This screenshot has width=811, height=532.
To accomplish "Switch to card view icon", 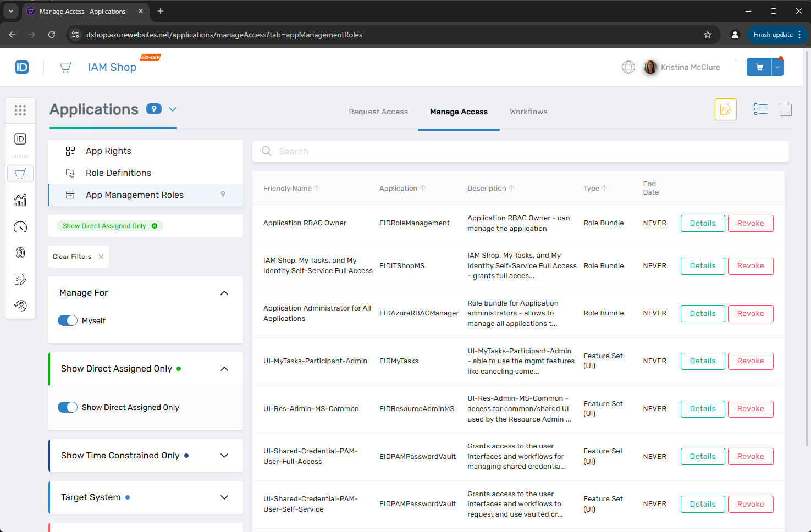I will coord(785,109).
